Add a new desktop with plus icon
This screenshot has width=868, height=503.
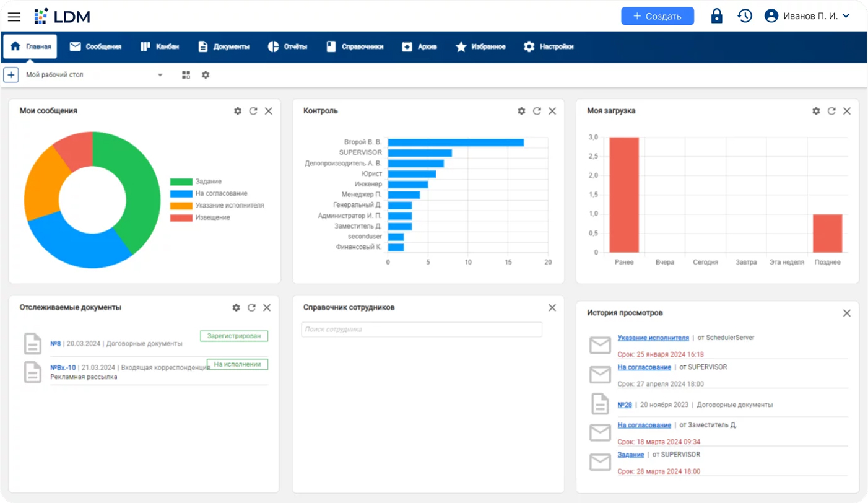point(11,75)
